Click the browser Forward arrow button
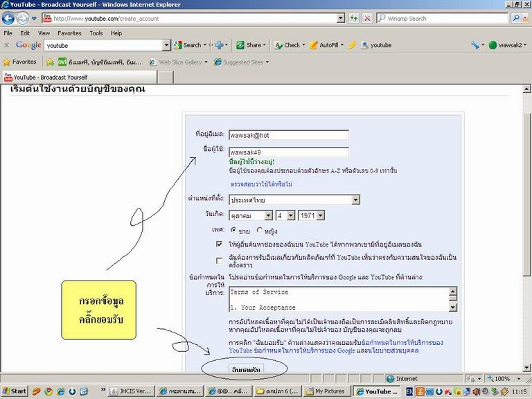532x399 pixels. [x=22, y=18]
